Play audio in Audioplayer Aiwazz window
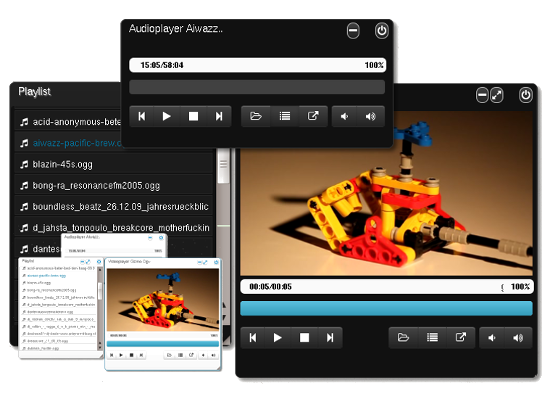Viewport: 550px width, 399px height. click(167, 116)
